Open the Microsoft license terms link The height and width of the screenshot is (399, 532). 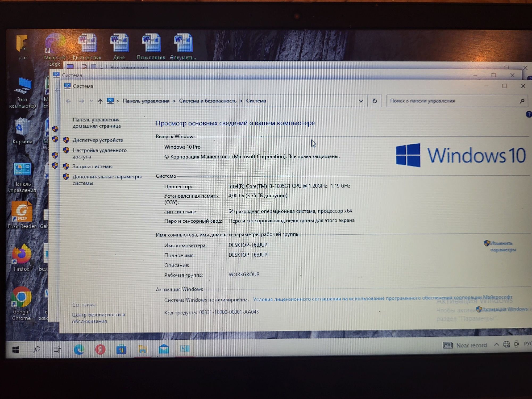pos(383,298)
